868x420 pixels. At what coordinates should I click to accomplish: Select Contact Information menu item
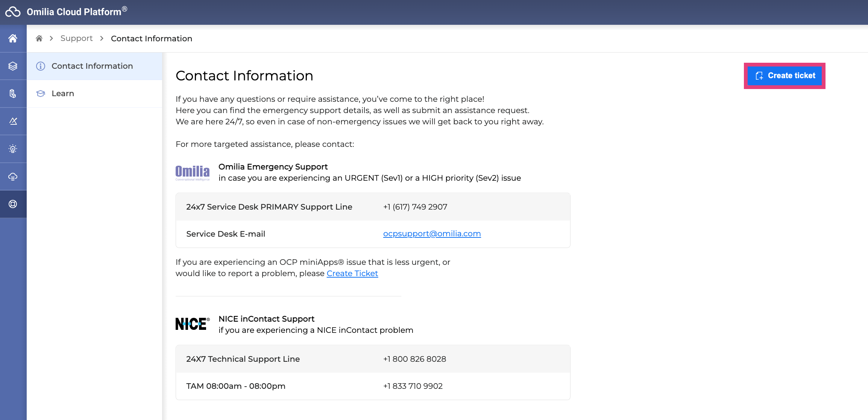(94, 66)
